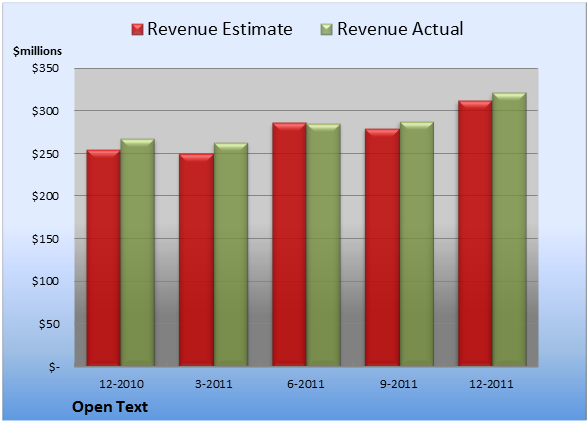Click the 12-2010 red estimate bar
The image size is (588, 422).
point(104,258)
